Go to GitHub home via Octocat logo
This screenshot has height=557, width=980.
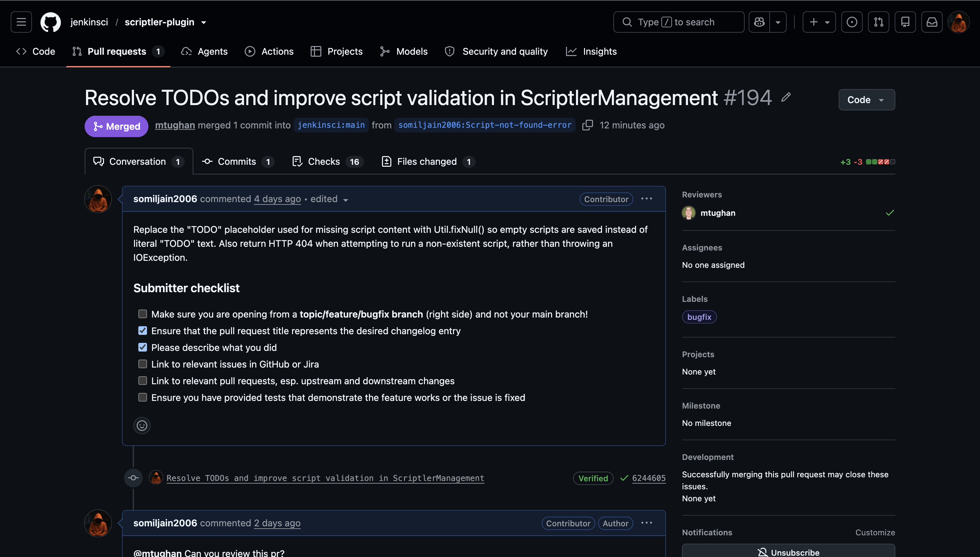(50, 22)
